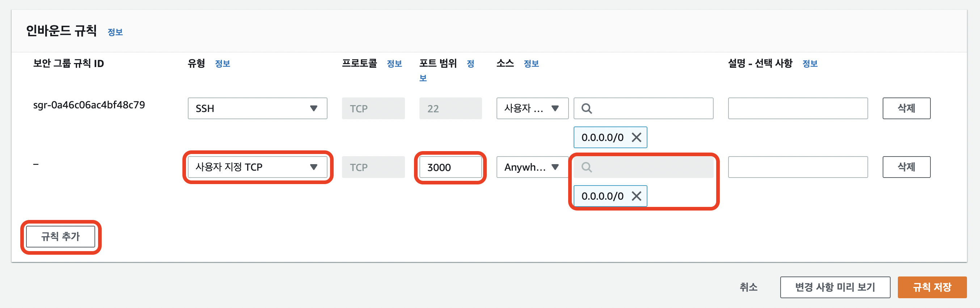Image resolution: width=980 pixels, height=308 pixels.
Task: Click the disabled TCP protocol field in the SSH row
Action: 373,108
